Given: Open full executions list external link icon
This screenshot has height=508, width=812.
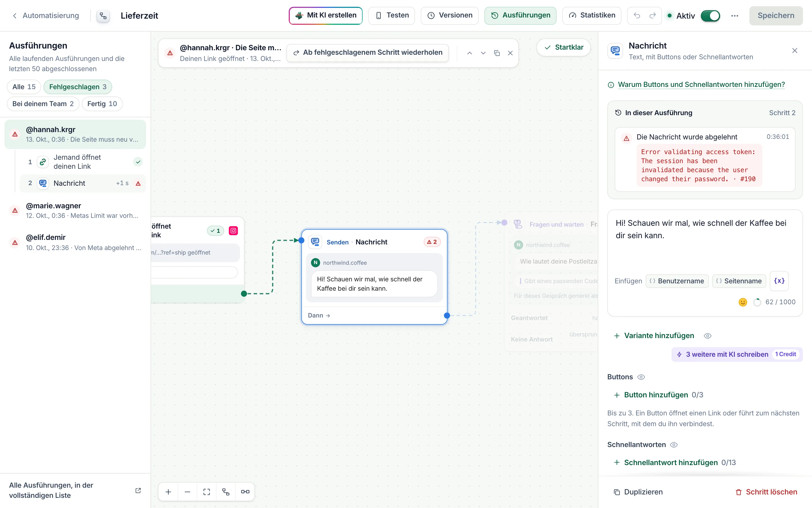Looking at the screenshot, I should click(138, 491).
